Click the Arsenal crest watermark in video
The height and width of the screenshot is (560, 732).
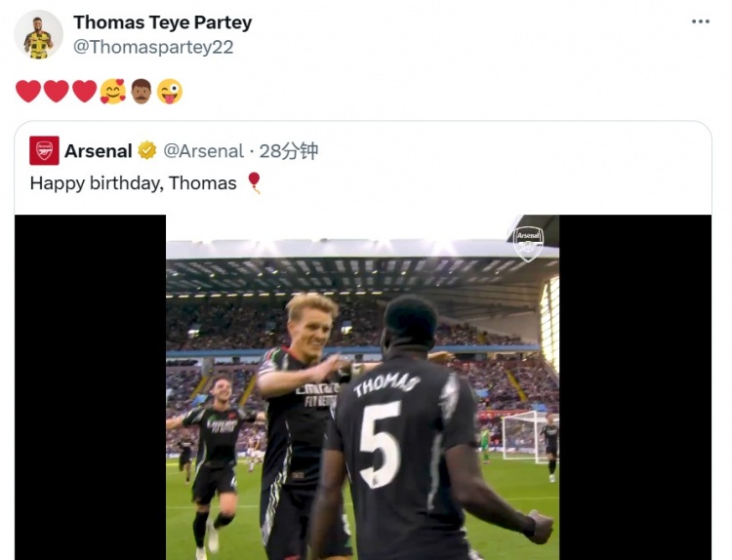528,242
